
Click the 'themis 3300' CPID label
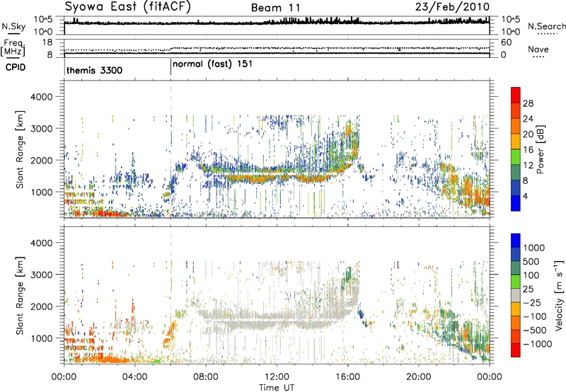coord(95,70)
